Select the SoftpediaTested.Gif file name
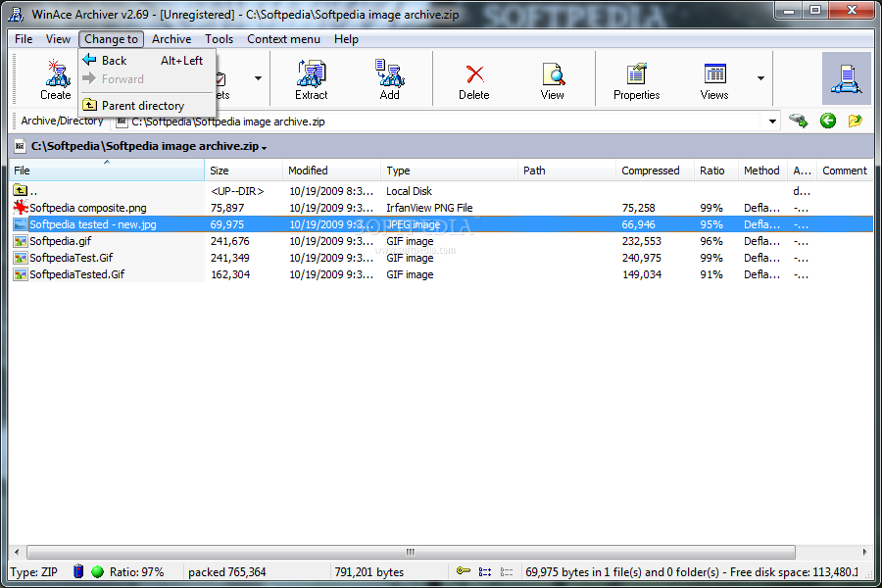 77,274
